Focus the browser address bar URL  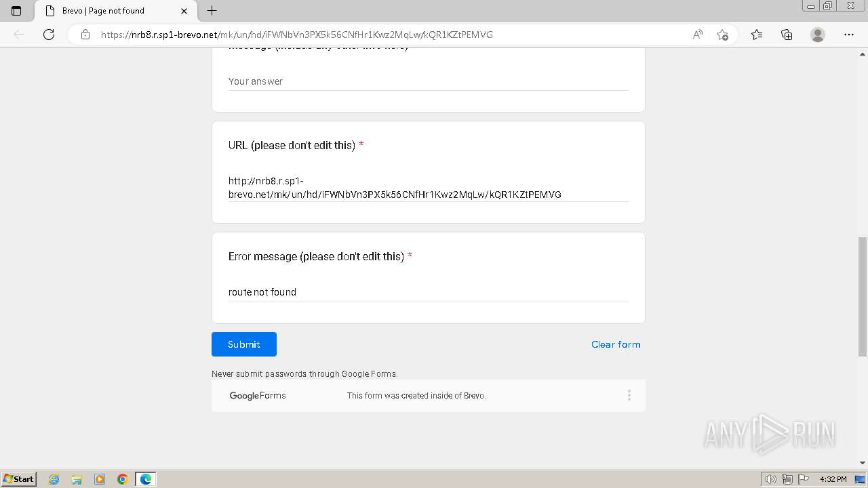point(297,35)
